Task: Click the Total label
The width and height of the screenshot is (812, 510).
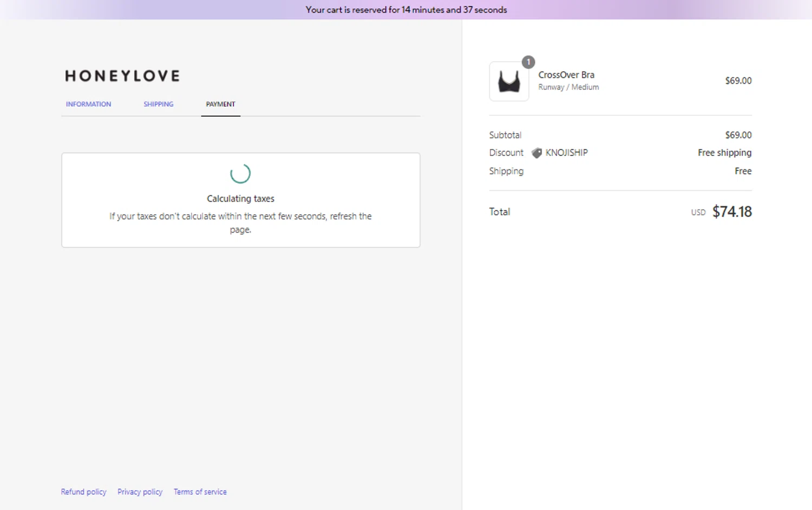Action: click(x=500, y=211)
